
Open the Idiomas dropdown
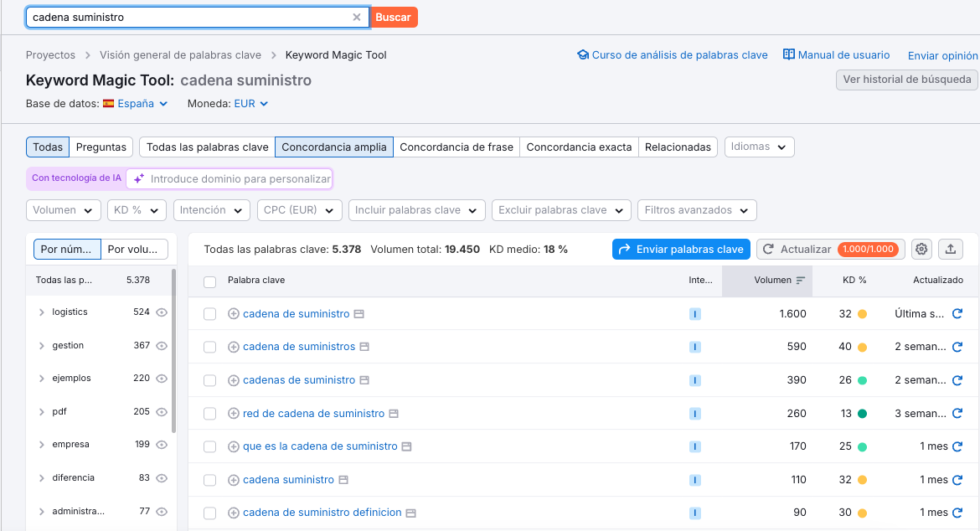tap(759, 147)
